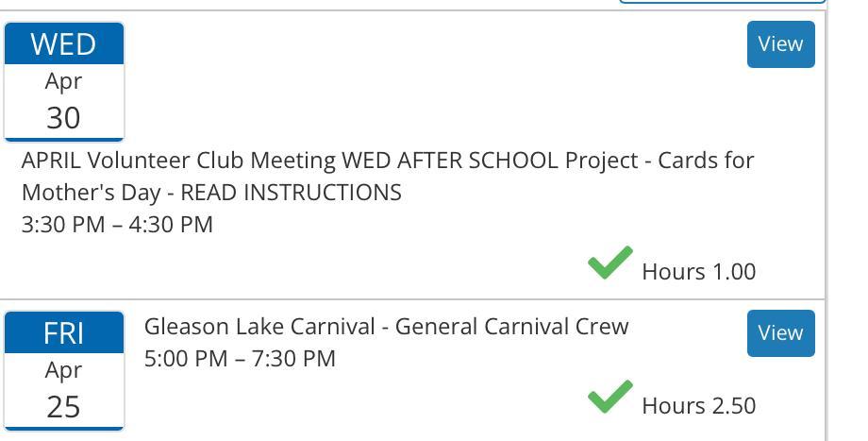Open the APRIL Volunteer Club Meeting title
The height and width of the screenshot is (441, 868).
point(388,161)
